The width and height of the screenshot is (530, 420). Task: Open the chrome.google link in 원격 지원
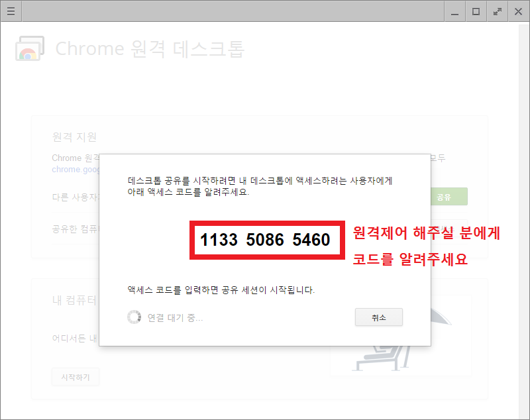coord(76,170)
